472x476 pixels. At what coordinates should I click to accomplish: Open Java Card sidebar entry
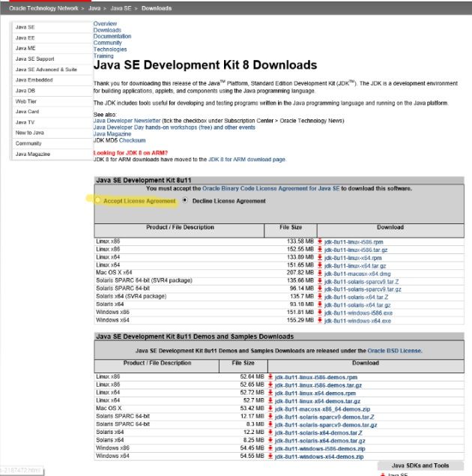click(27, 112)
